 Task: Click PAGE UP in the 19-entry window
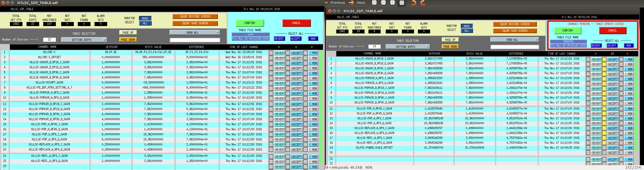coord(450,40)
